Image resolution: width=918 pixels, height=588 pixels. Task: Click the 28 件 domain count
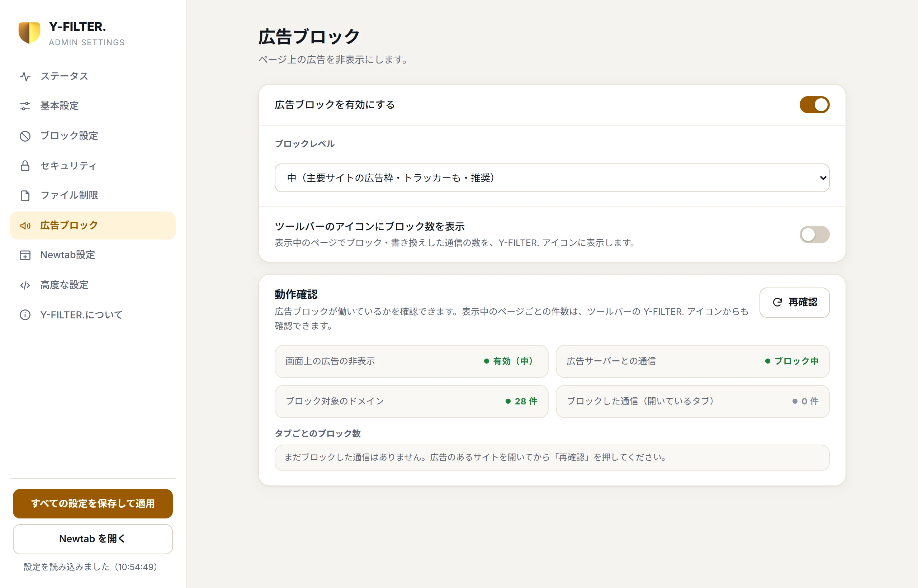tap(526, 401)
